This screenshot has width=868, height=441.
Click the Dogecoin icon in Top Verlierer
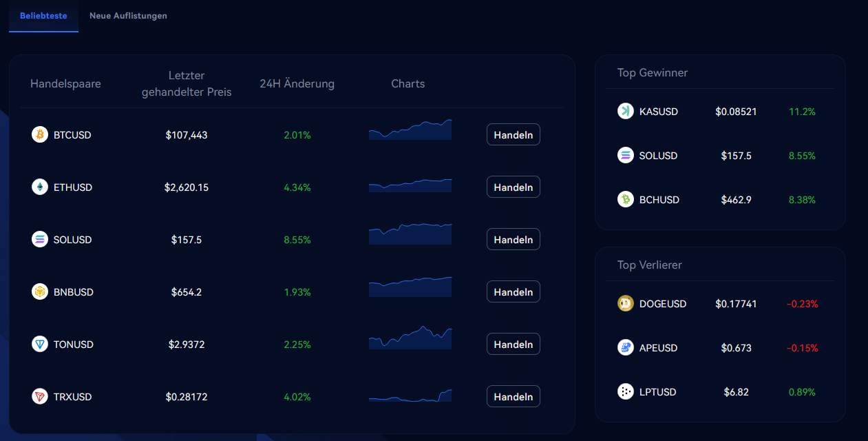[x=625, y=303]
